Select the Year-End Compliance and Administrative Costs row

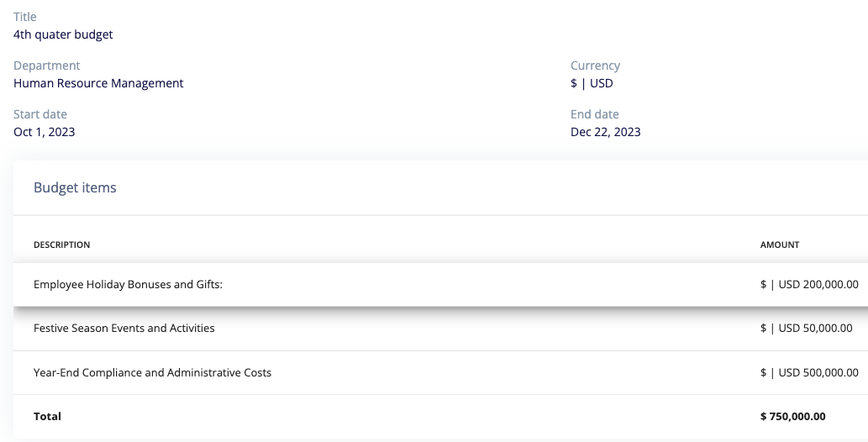[x=440, y=373]
